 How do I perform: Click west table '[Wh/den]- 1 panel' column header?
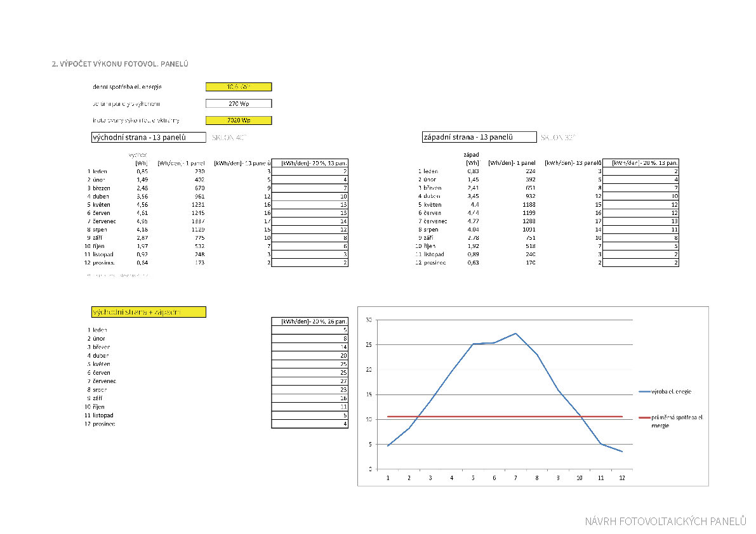(x=511, y=163)
